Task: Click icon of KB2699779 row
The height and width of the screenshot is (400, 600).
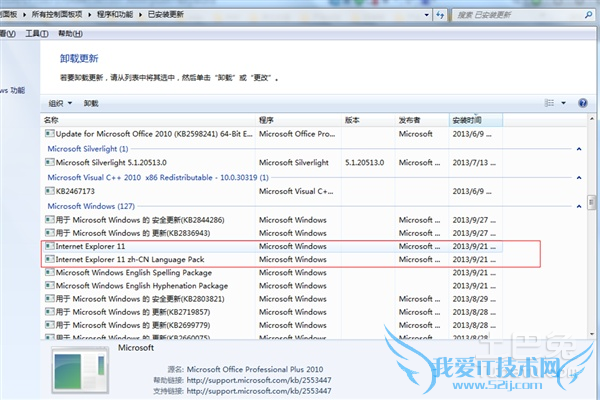Action: (x=50, y=325)
